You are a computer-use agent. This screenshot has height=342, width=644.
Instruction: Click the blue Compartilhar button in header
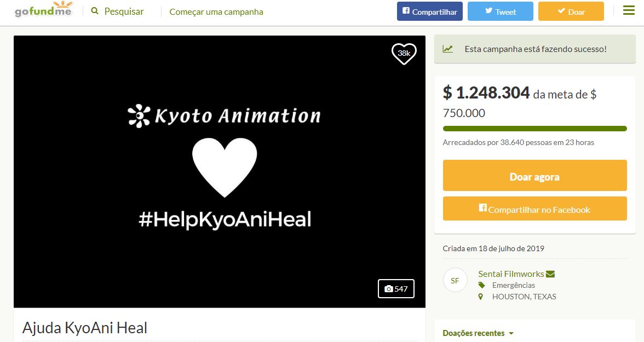429,11
